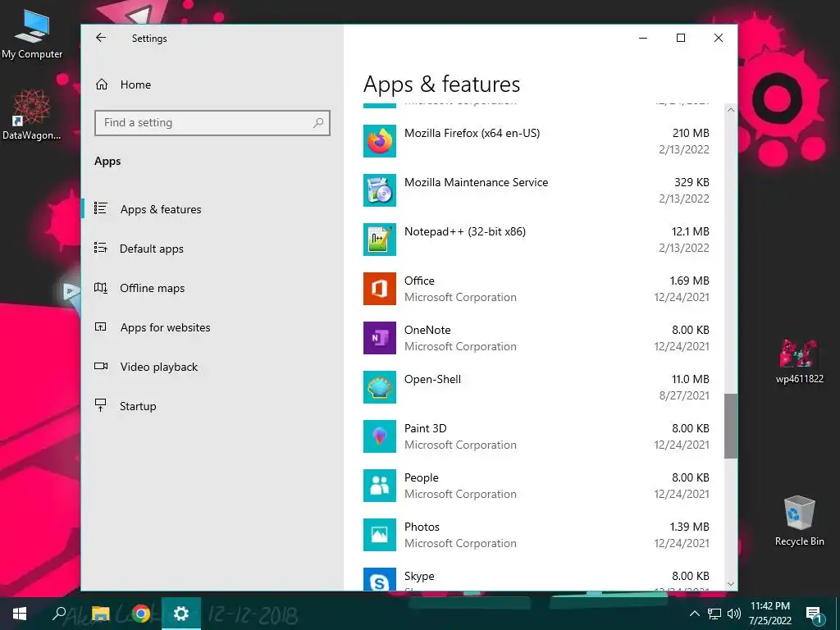Image resolution: width=840 pixels, height=630 pixels.
Task: Minimize the Settings window
Action: tap(643, 38)
